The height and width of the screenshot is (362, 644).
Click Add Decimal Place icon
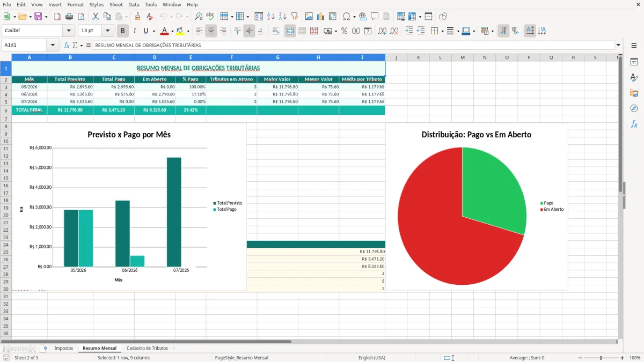click(x=382, y=31)
